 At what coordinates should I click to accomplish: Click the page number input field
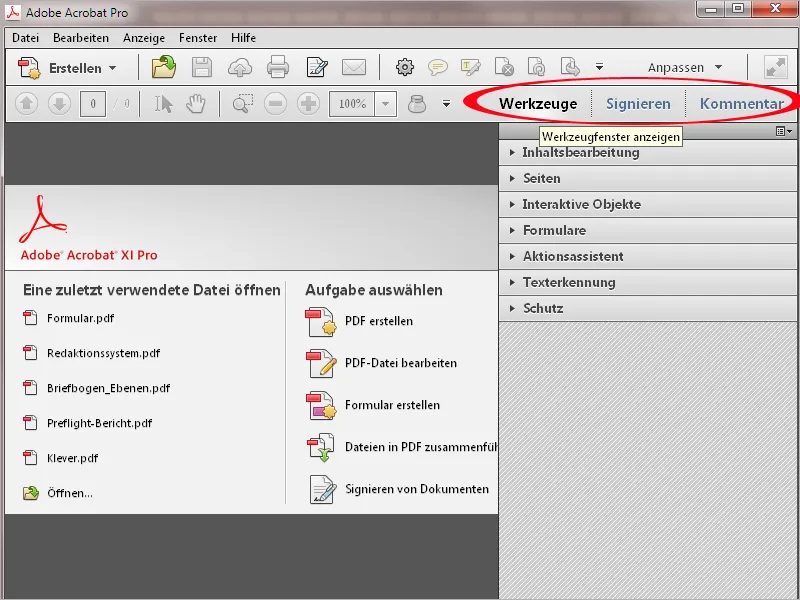(x=93, y=104)
